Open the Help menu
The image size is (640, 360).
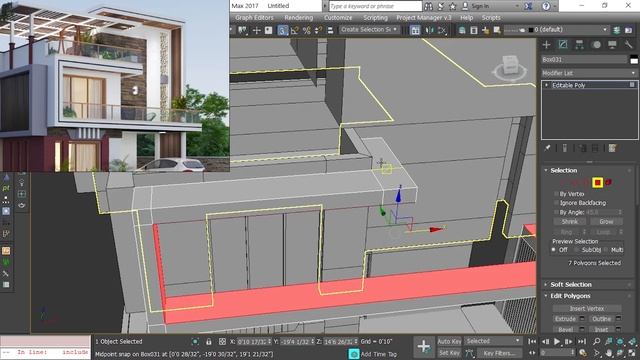pyautogui.click(x=467, y=18)
